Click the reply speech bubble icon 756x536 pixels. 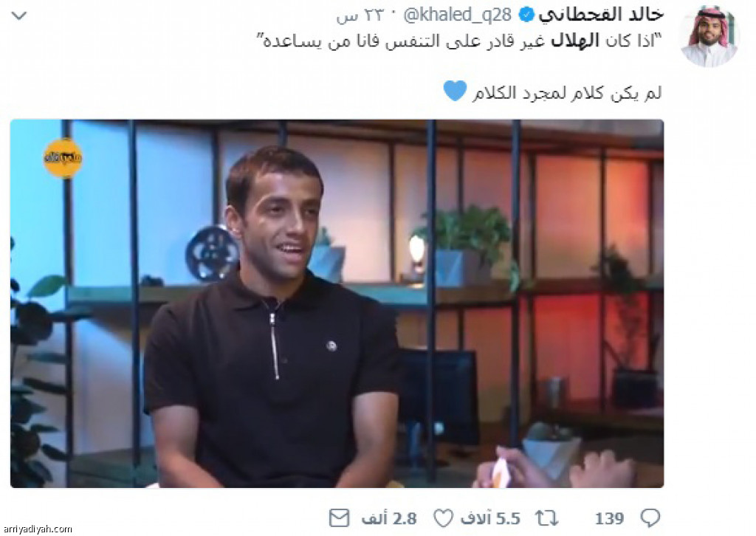[650, 518]
